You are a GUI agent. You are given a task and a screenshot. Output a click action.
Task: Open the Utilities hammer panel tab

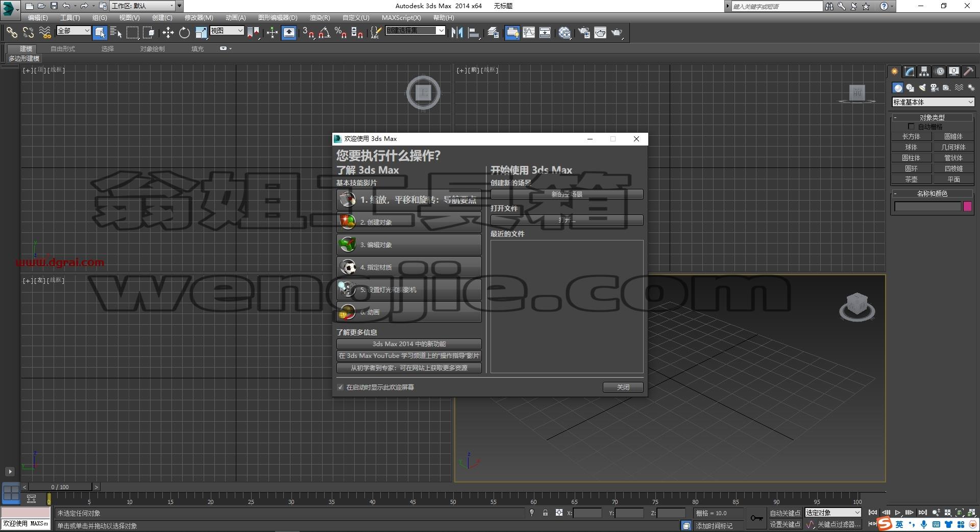coord(968,71)
